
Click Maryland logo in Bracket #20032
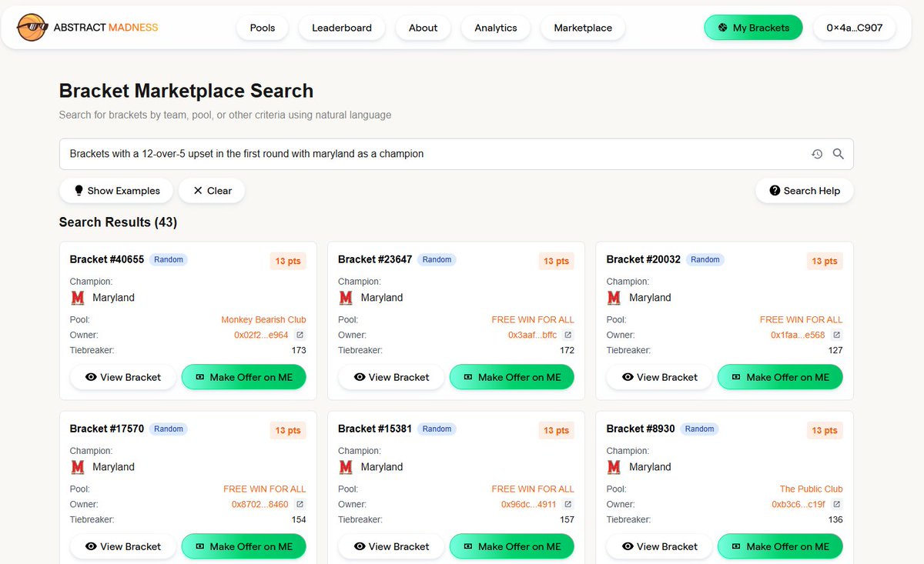[614, 298]
